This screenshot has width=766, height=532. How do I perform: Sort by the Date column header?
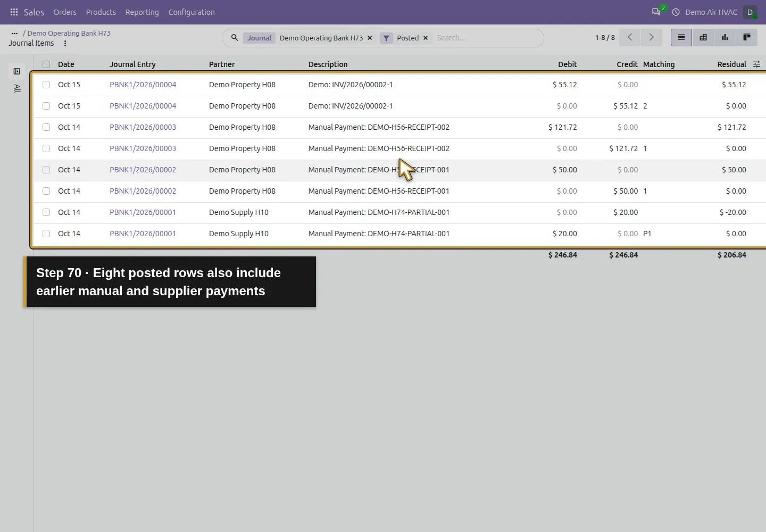66,64
